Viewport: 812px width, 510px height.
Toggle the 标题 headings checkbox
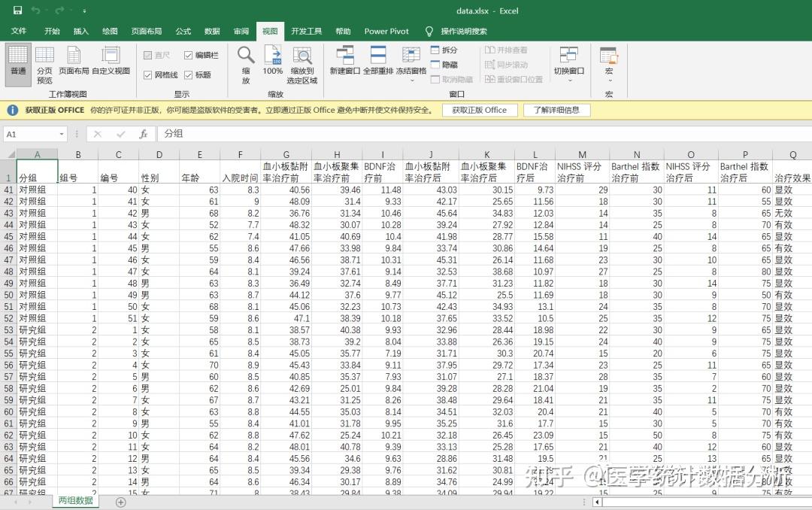click(187, 75)
